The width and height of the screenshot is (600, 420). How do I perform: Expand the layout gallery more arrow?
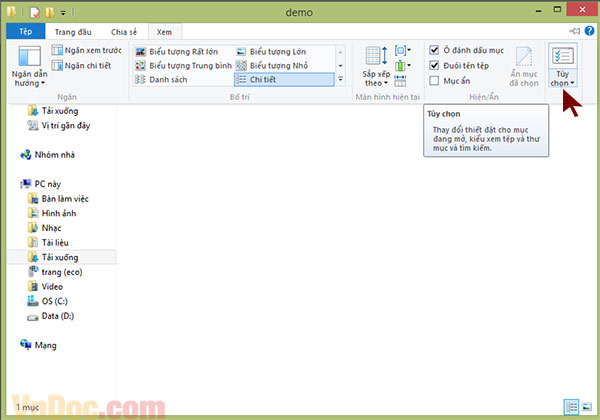click(x=340, y=80)
